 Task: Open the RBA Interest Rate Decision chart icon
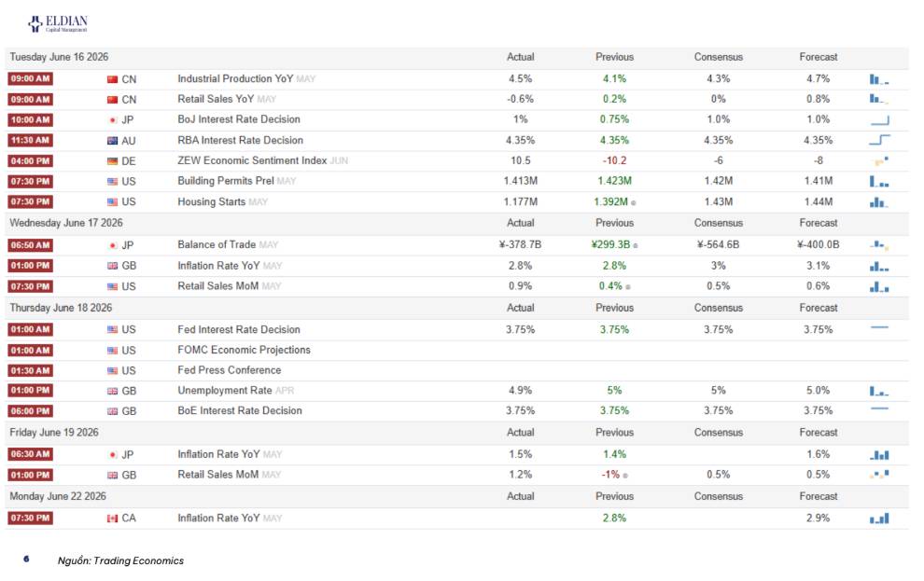(879, 140)
